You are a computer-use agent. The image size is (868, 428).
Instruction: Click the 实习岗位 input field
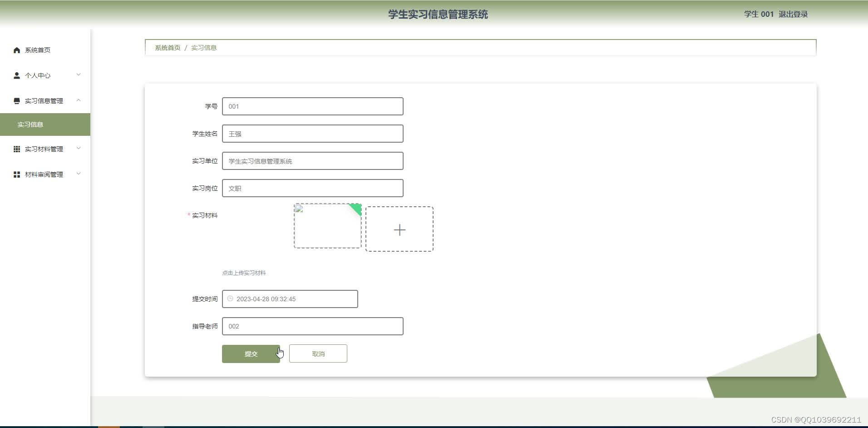tap(313, 188)
